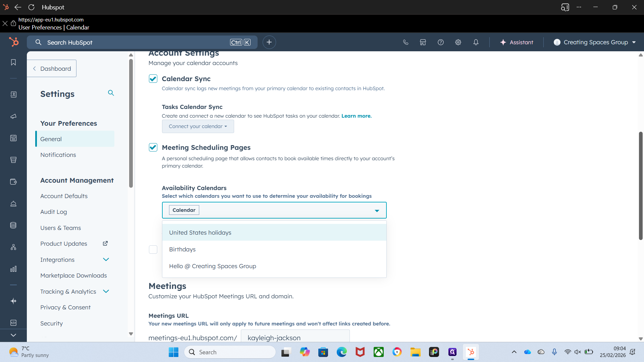Open the Data Management database icon
644x362 pixels.
click(x=13, y=225)
